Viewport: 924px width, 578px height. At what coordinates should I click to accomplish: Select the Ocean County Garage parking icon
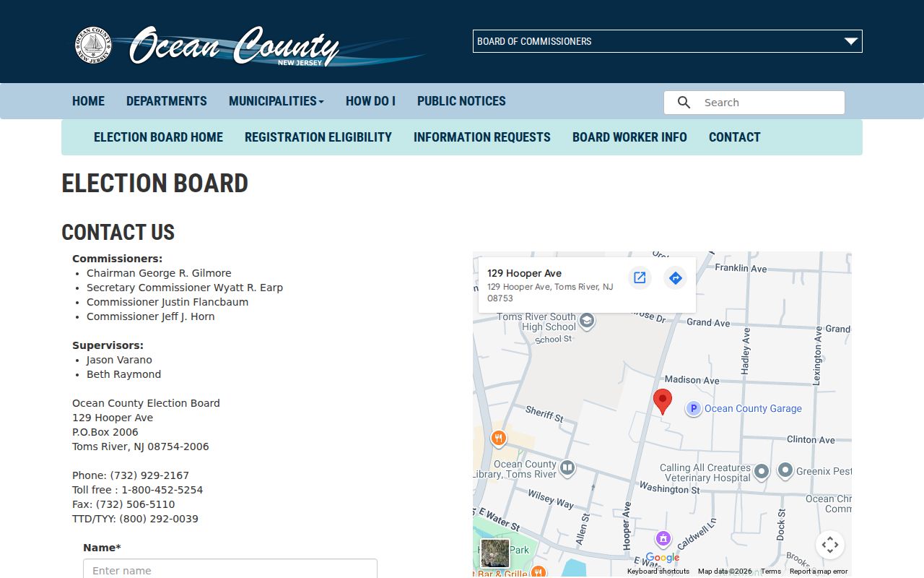(693, 409)
